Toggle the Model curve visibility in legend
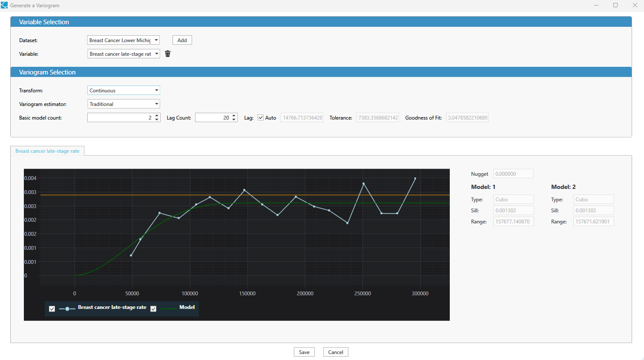This screenshot has width=644, height=360. point(153,309)
